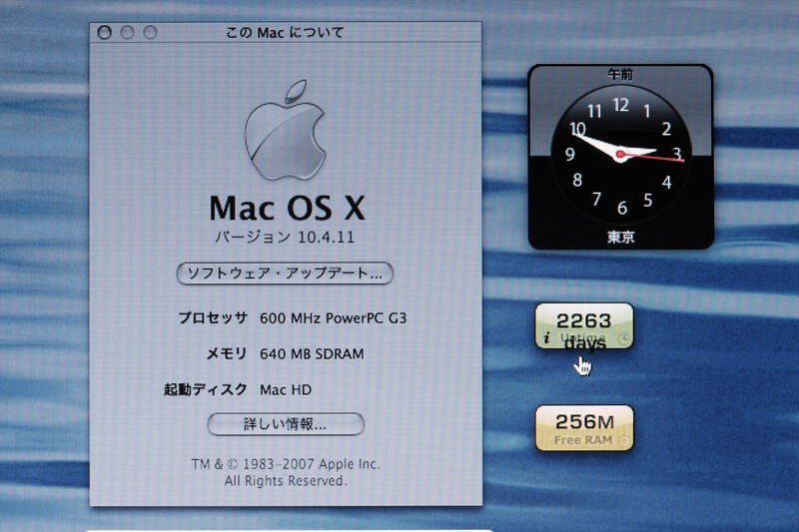Click the '256M' Free RAM widget value
This screenshot has height=532, width=799.
(x=584, y=422)
